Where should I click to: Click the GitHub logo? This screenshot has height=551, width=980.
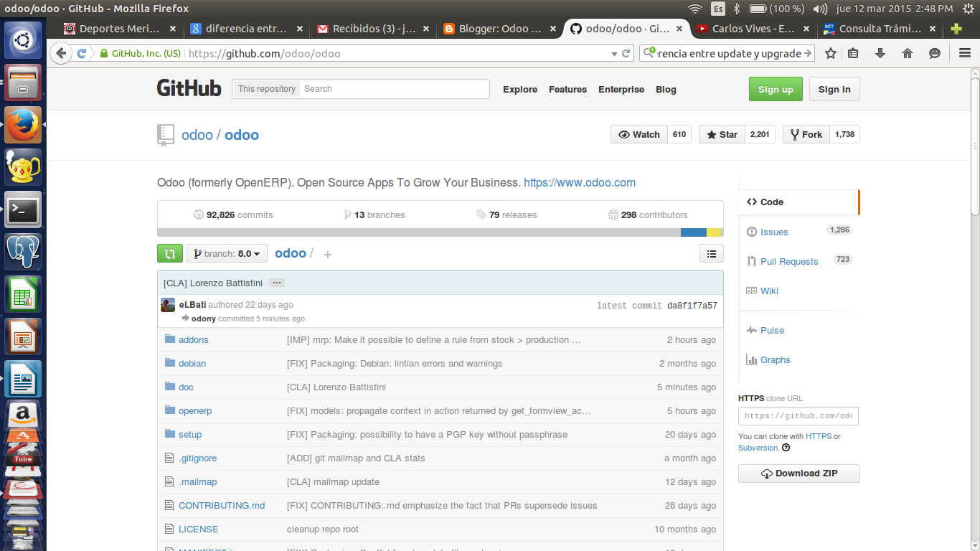click(x=189, y=88)
